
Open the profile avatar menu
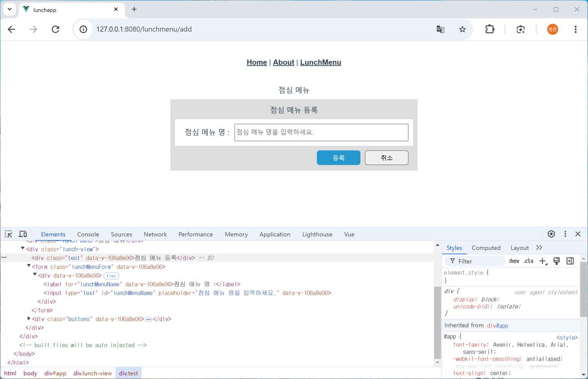[x=553, y=29]
